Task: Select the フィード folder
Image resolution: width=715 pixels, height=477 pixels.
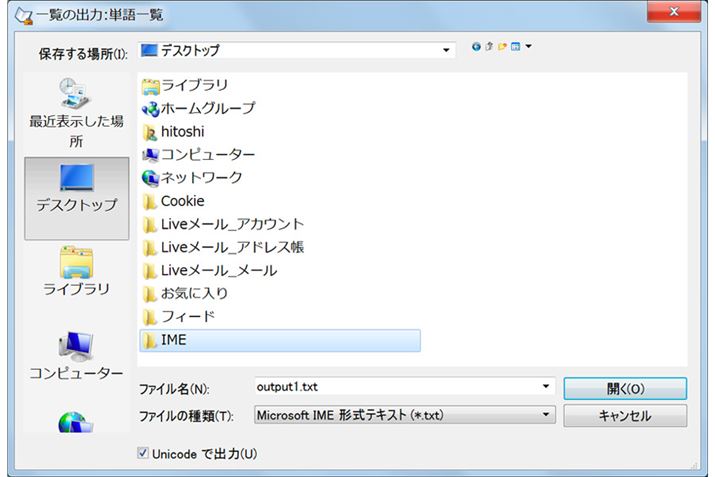Action: (x=178, y=317)
